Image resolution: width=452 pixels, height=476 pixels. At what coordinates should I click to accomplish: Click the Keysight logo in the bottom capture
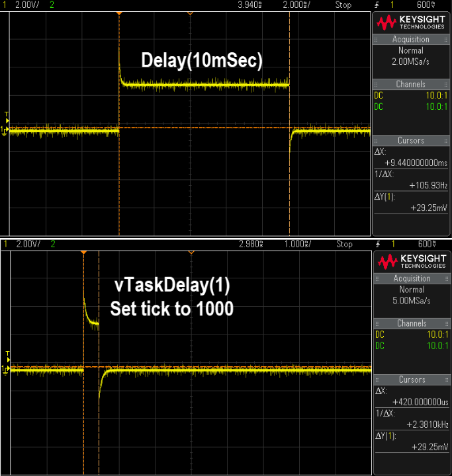(x=411, y=260)
